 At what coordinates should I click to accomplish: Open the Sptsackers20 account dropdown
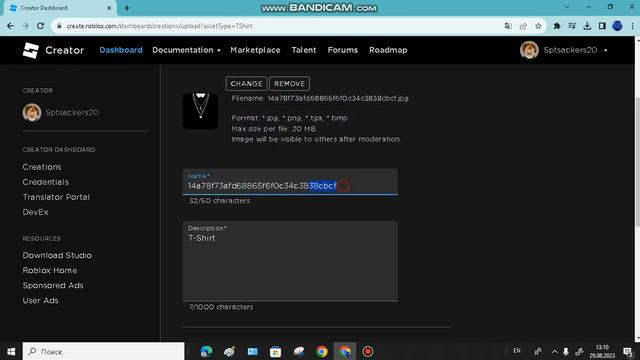point(606,50)
